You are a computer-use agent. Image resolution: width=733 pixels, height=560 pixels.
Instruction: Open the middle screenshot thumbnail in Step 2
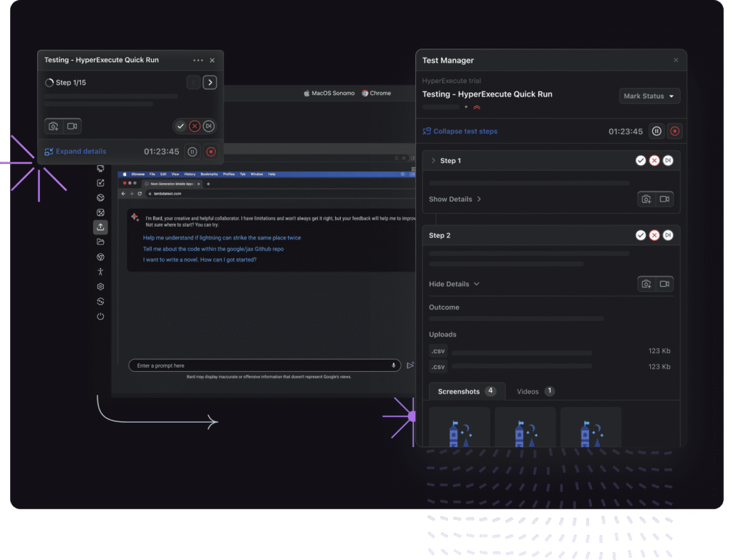coord(525,427)
